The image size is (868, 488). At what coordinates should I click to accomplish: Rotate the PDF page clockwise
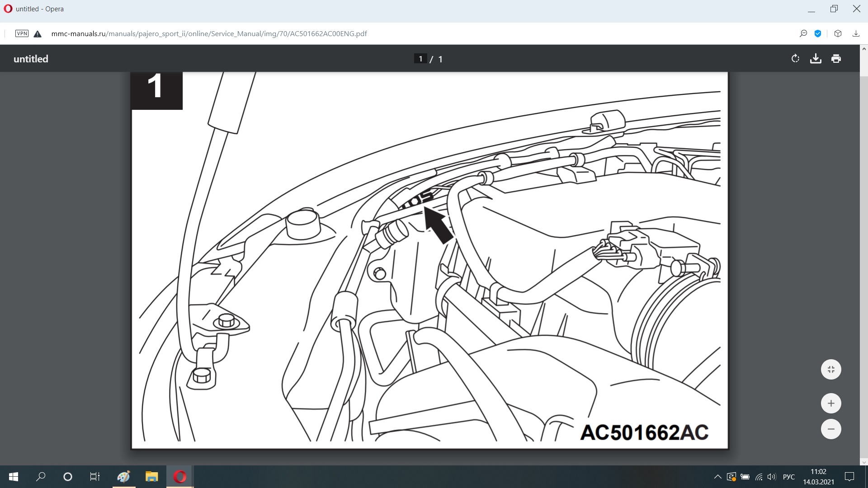pyautogui.click(x=795, y=59)
